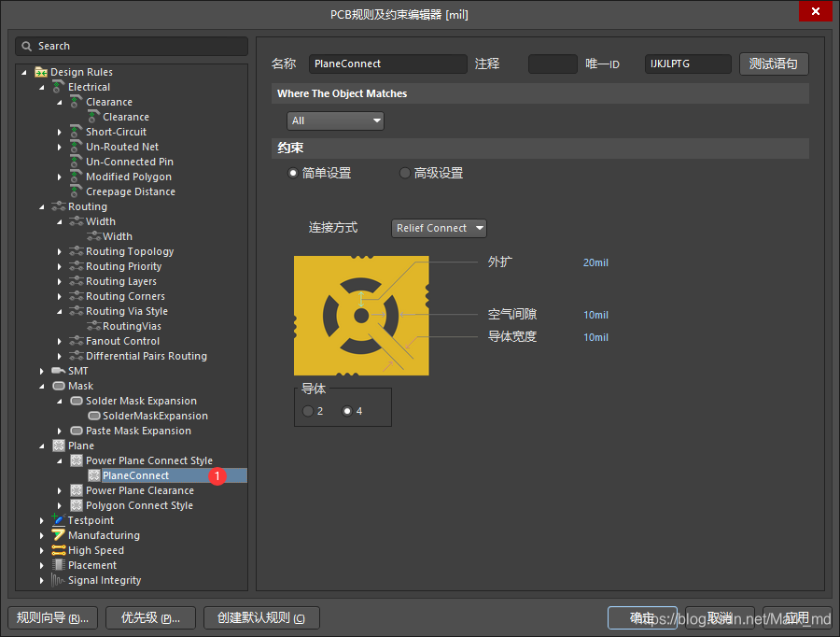Image resolution: width=840 pixels, height=637 pixels.
Task: Open the Relief Connect style dropdown
Action: [439, 228]
